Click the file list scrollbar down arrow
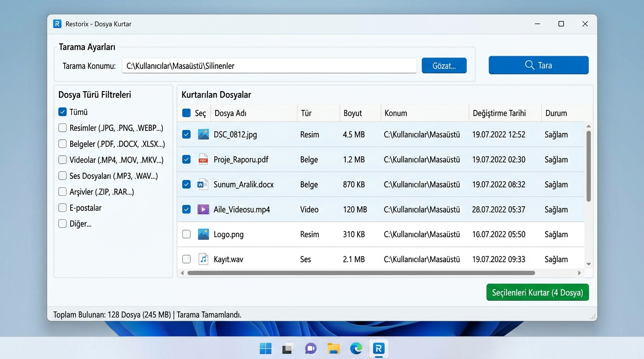 pos(589,265)
